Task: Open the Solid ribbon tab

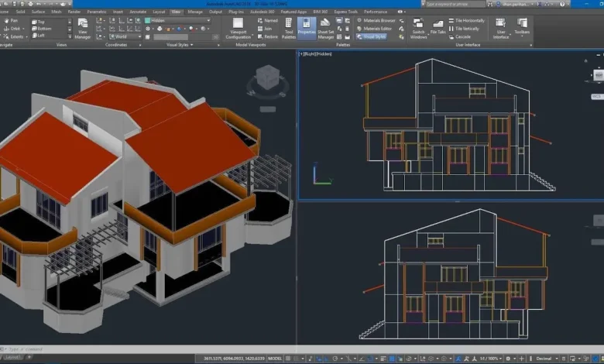Action: (20, 12)
